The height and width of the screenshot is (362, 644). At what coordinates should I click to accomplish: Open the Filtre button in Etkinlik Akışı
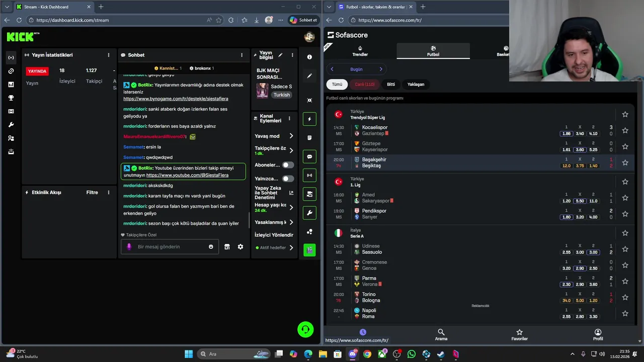pyautogui.click(x=92, y=193)
